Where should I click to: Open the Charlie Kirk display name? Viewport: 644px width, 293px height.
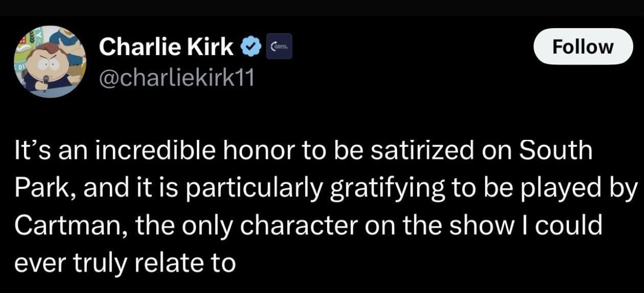tap(167, 47)
